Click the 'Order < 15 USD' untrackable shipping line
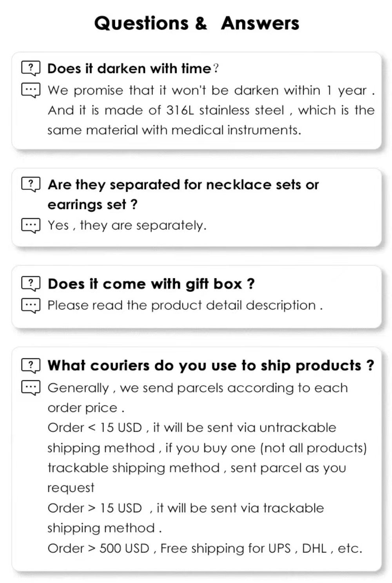The height and width of the screenshot is (583, 392). point(192,428)
